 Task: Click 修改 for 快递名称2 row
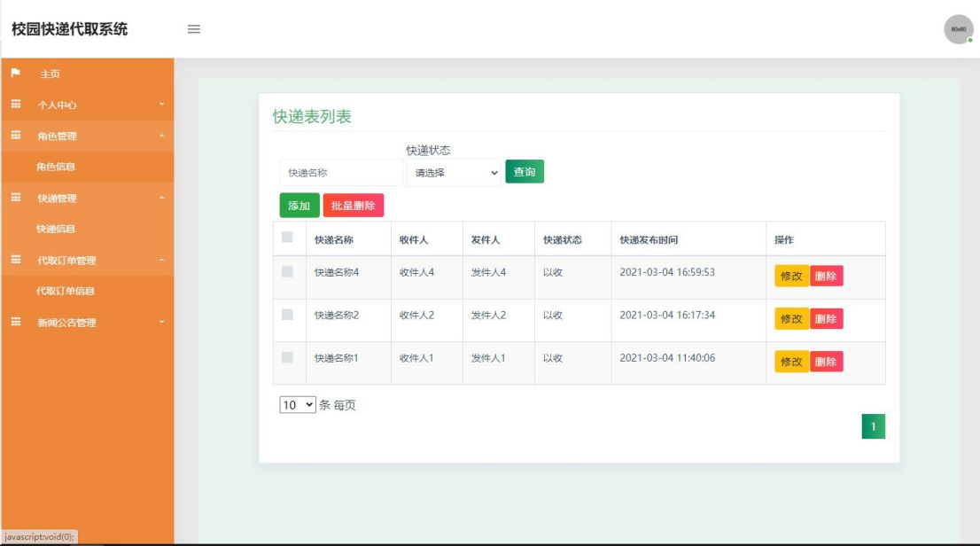[x=792, y=319]
